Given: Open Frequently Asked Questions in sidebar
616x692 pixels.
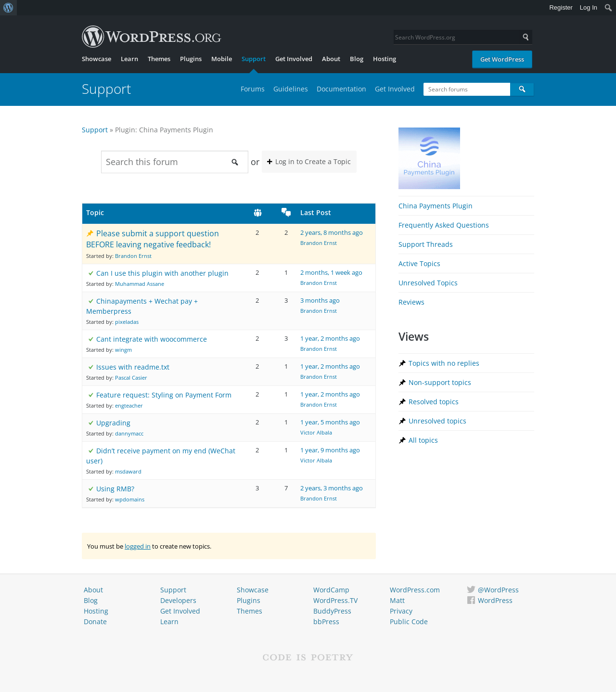Looking at the screenshot, I should (x=444, y=225).
